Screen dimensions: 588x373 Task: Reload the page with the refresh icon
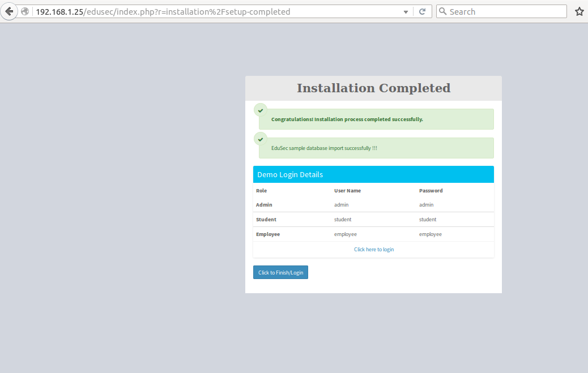(x=422, y=12)
